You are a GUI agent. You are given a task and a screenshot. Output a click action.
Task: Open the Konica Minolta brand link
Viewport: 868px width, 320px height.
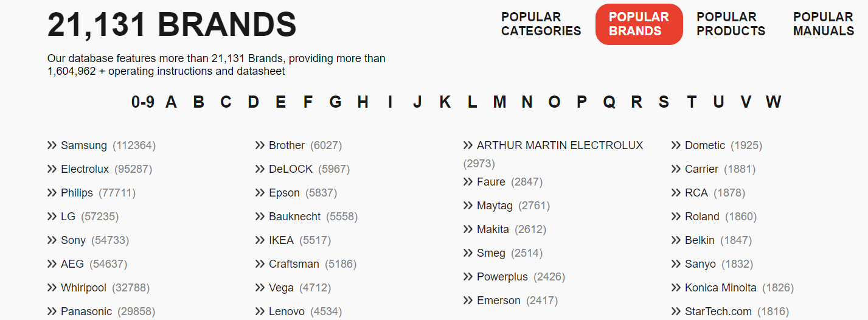(720, 288)
